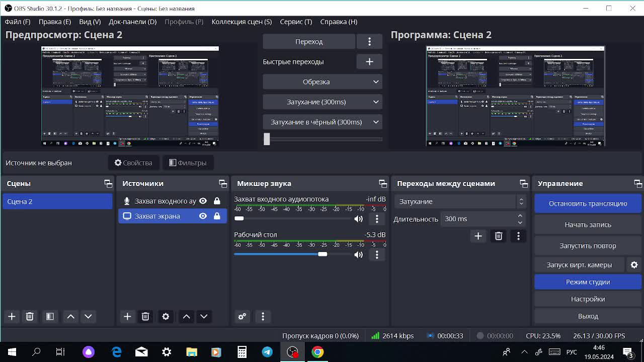Unlock the Захват входного аудиопотока source
644x362 pixels.
pos(217,201)
